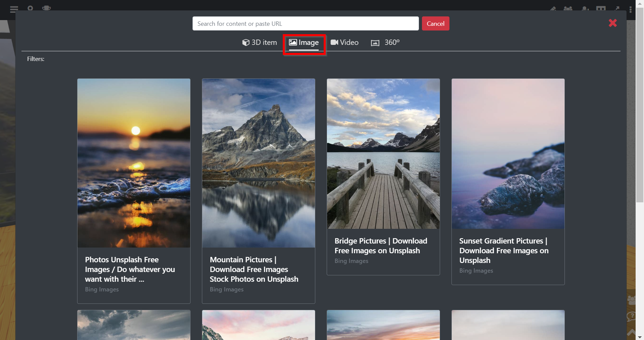Click the help chat bubble icon
Image resolution: width=644 pixels, height=340 pixels.
pyautogui.click(x=631, y=317)
